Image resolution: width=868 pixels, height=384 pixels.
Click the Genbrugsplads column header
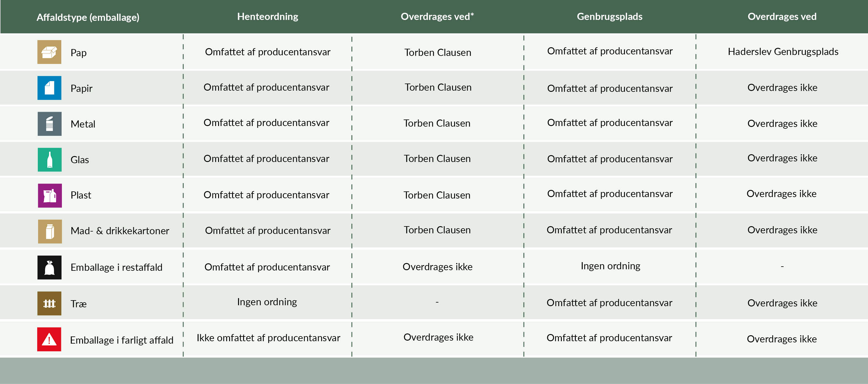pos(609,16)
